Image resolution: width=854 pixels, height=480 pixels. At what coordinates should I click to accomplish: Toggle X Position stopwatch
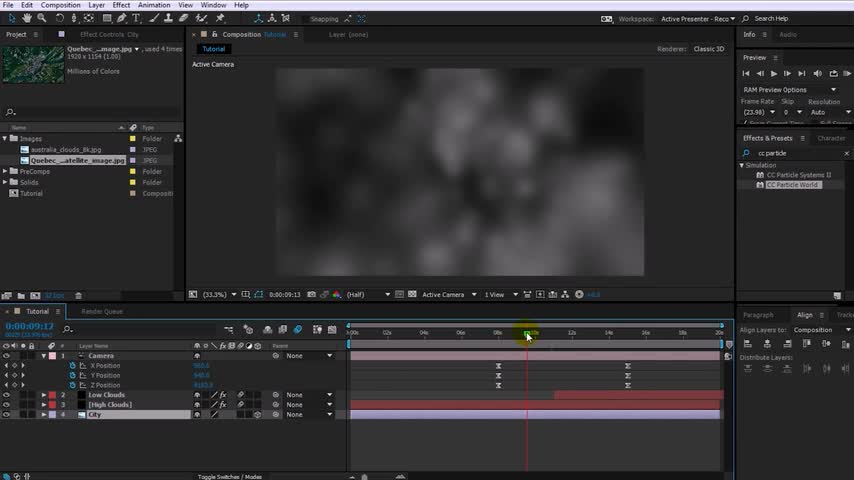click(x=72, y=366)
